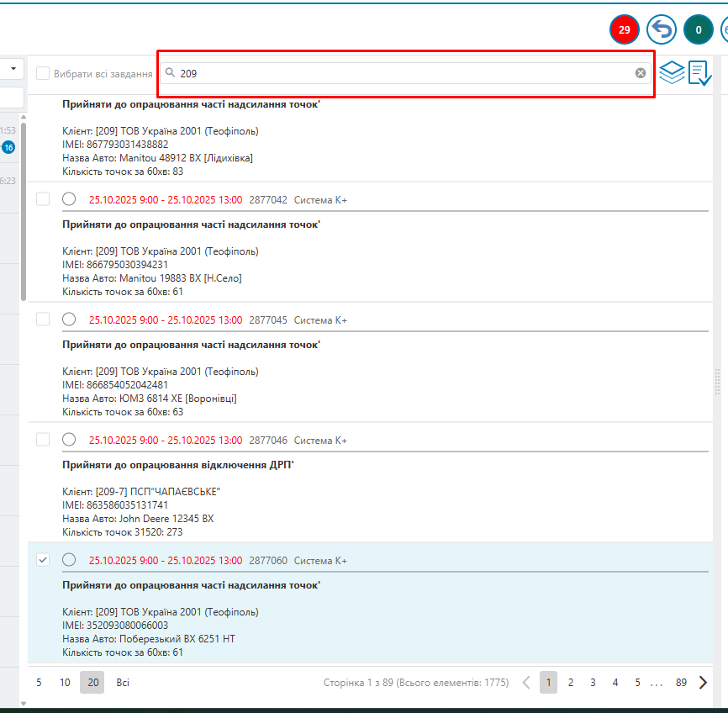Go to next page arrow

tap(703, 683)
